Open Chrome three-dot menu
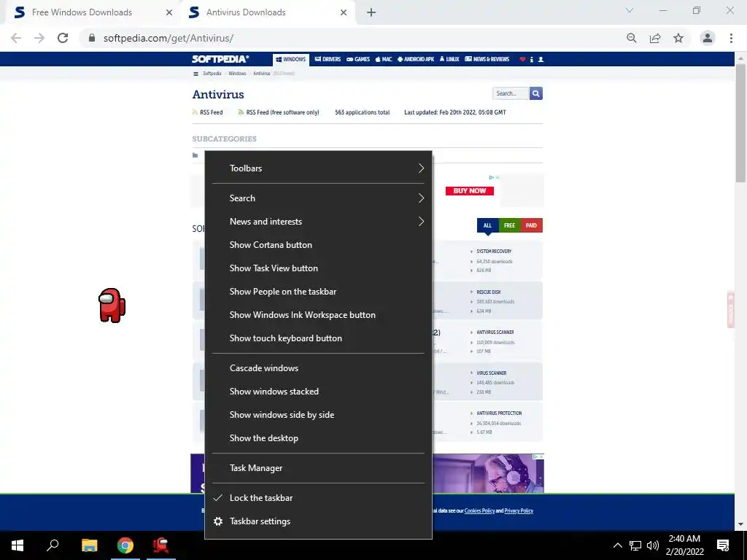This screenshot has height=560, width=747. [x=731, y=38]
